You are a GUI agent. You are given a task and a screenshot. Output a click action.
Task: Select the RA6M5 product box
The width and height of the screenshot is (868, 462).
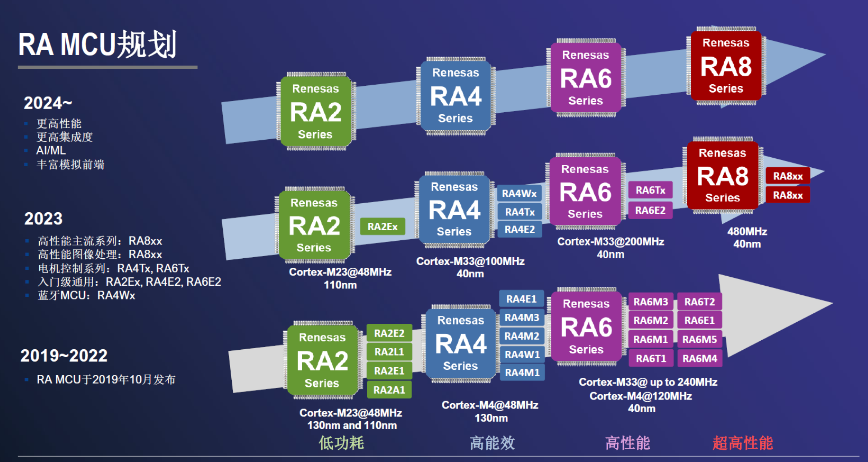pos(699,340)
